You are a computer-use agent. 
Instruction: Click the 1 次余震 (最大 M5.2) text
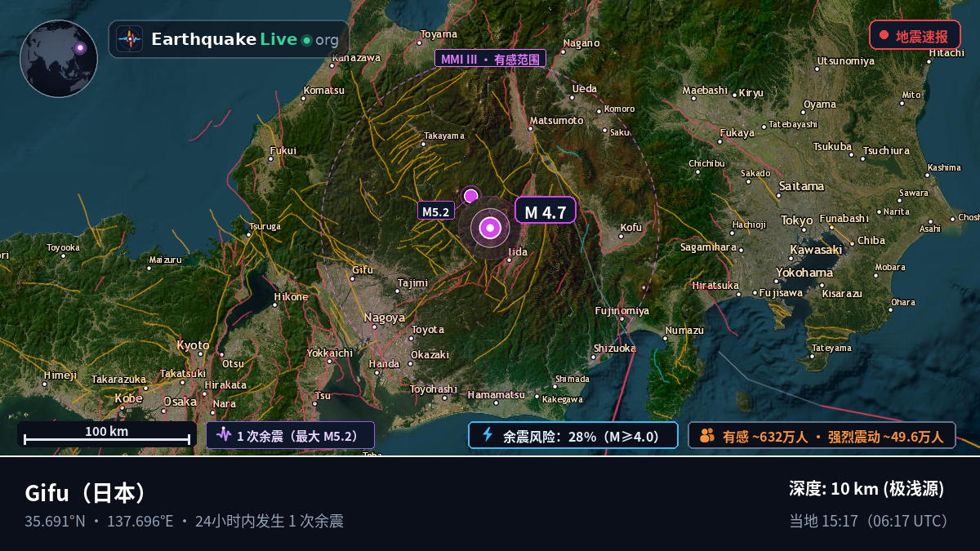298,436
